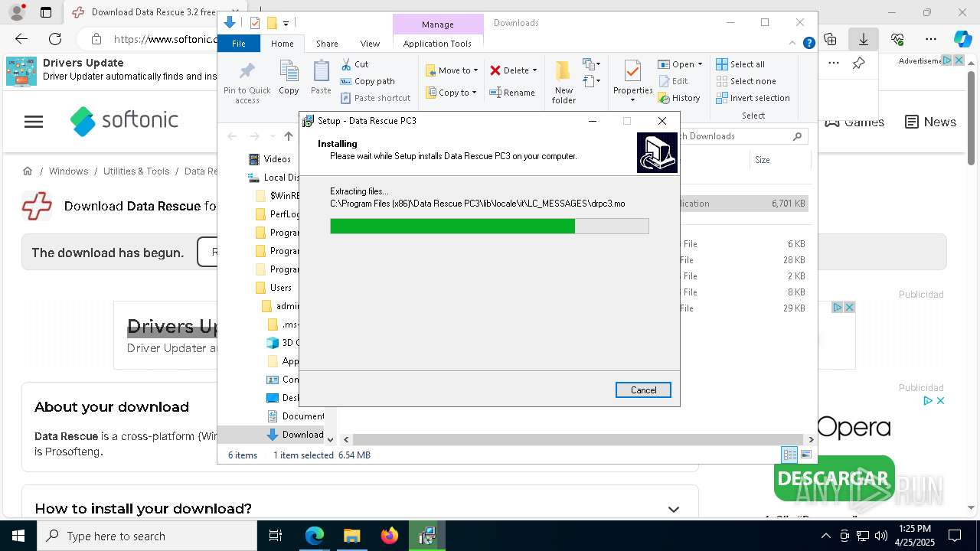980x551 pixels.
Task: Open the Quick Access Toolbar customize dropdown
Action: 286,24
